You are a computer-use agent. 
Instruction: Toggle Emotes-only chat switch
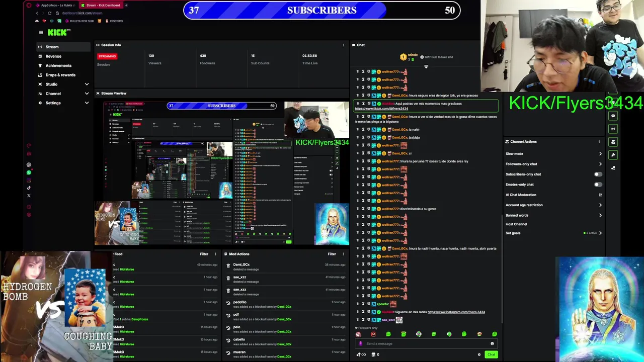click(598, 185)
